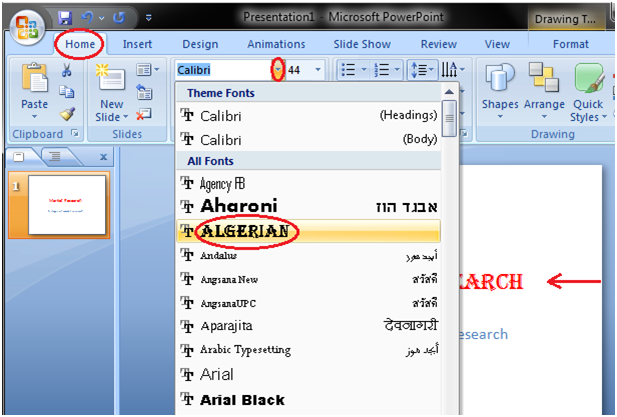
Task: Switch to the Insert tab
Action: tap(137, 44)
